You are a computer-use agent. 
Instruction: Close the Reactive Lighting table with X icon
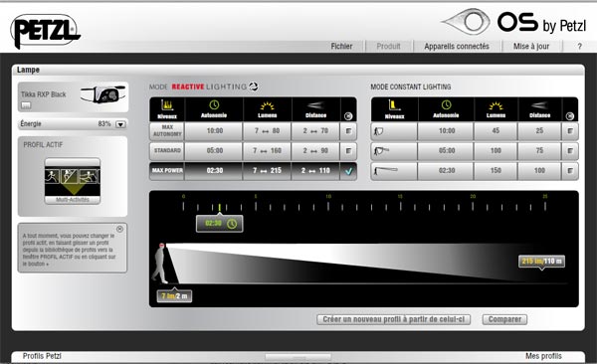click(x=348, y=116)
